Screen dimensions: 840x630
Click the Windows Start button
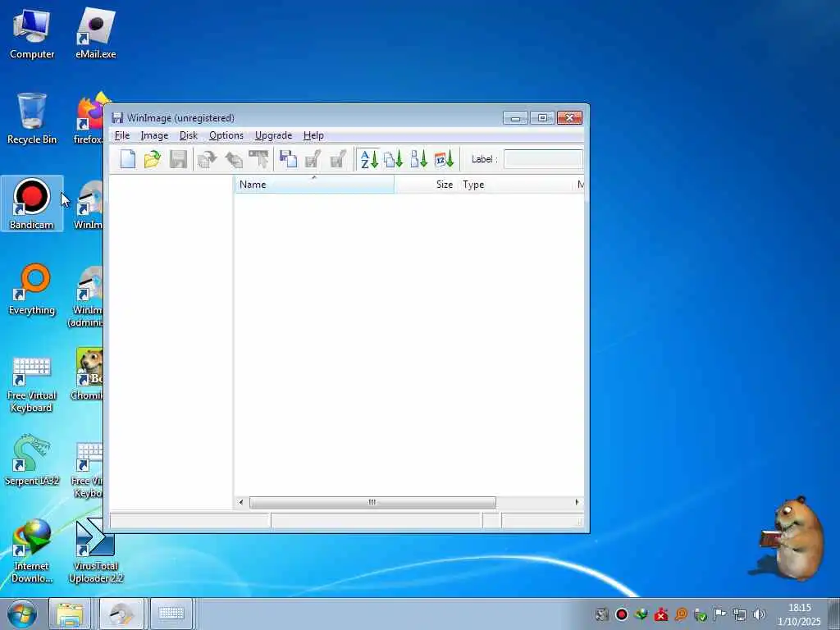point(22,614)
